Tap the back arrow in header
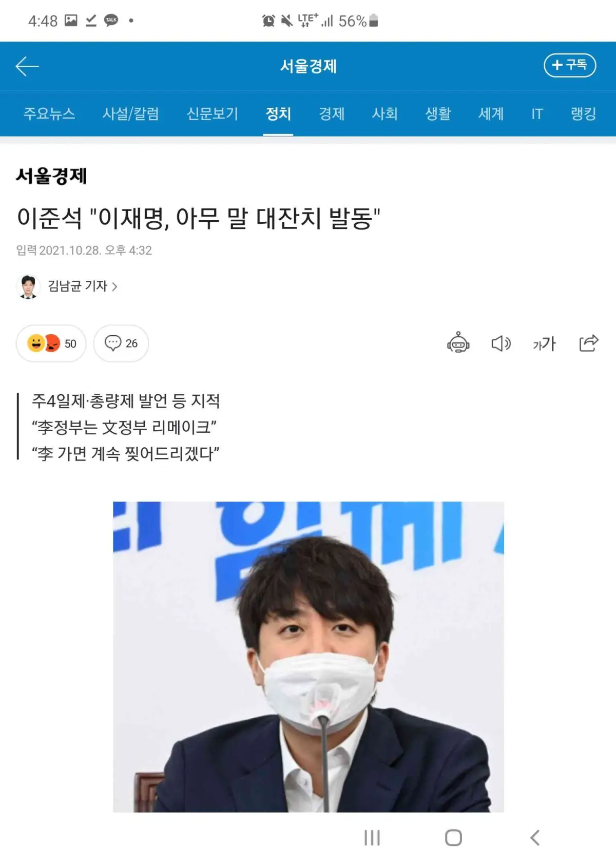The height and width of the screenshot is (863, 616). [x=27, y=66]
